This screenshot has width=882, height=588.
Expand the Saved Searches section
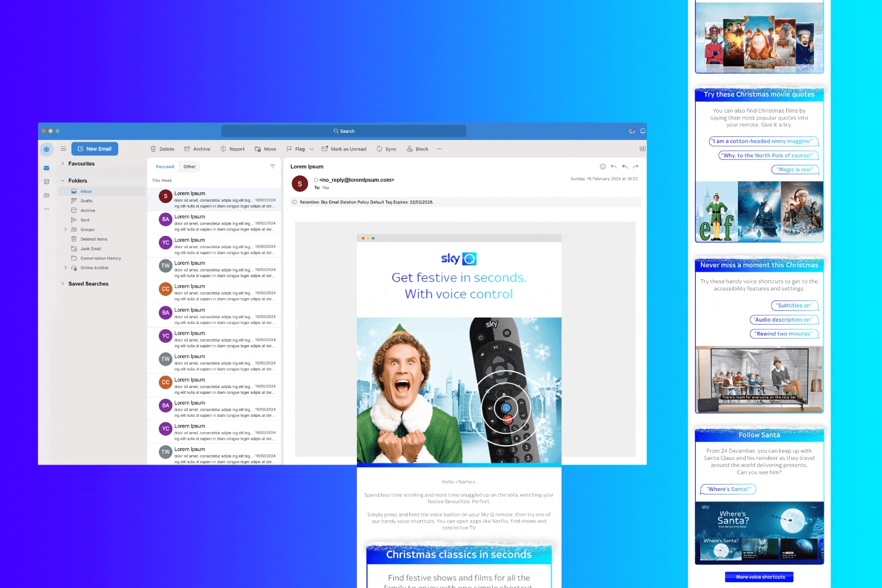[63, 283]
